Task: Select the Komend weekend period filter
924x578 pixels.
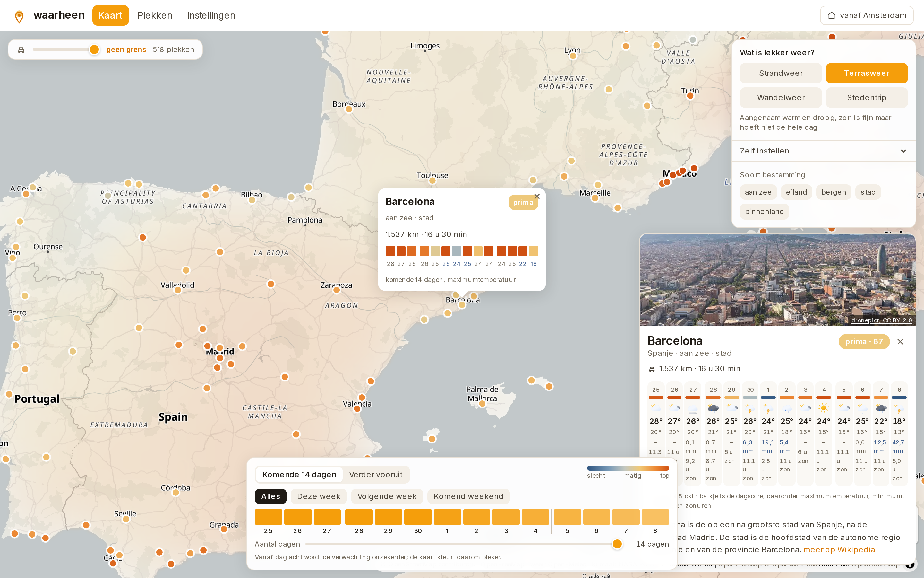Action: pos(468,496)
